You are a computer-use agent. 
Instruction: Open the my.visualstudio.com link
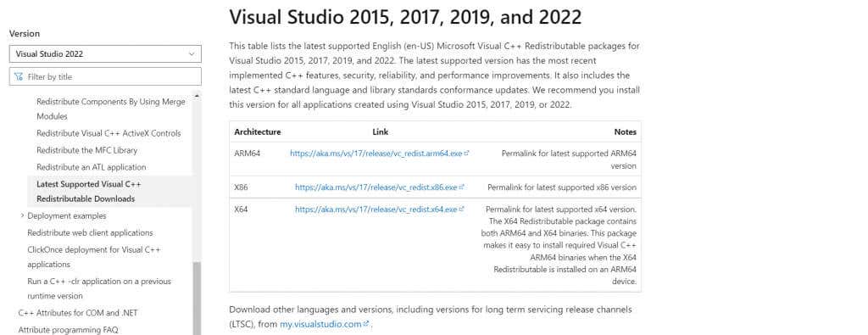pos(320,325)
